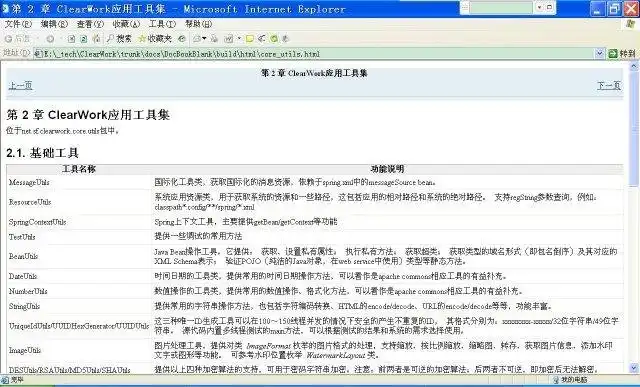The width and height of the screenshot is (640, 387).
Task: Click the green round toolbar icon
Action: (x=274, y=39)
